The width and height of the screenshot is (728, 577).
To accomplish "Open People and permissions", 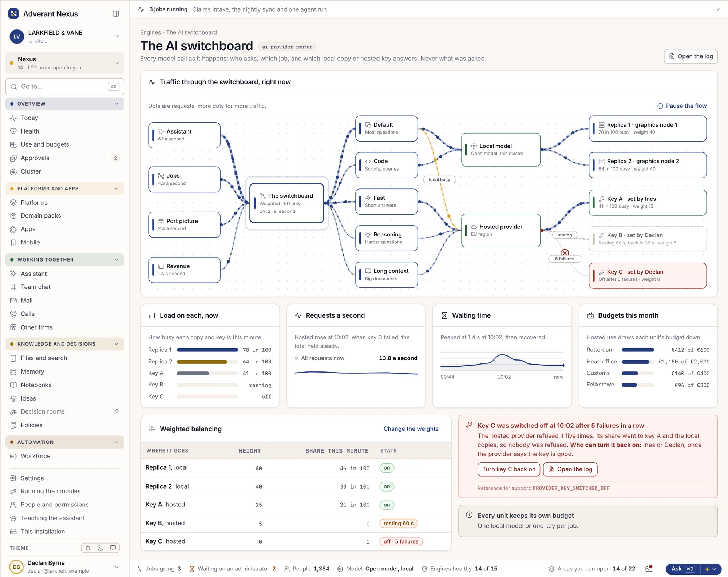I will 65,505.
